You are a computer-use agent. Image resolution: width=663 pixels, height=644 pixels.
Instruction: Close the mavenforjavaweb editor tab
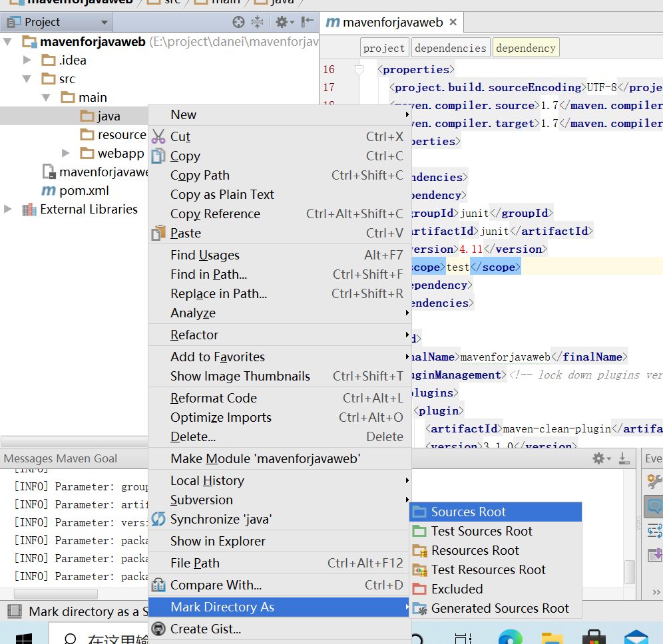click(453, 22)
